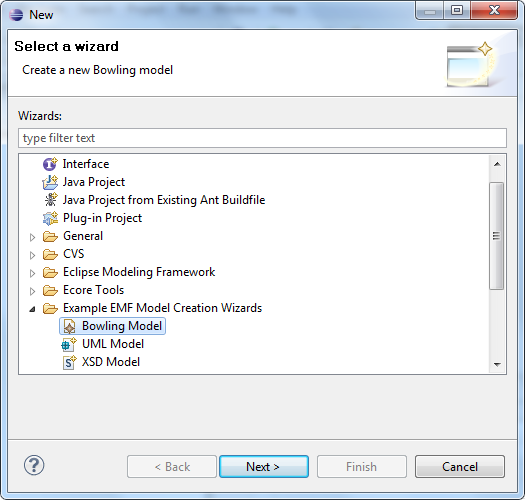Image resolution: width=525 pixels, height=500 pixels.
Task: Click the scroll down arrow in wizards list
Action: click(497, 364)
